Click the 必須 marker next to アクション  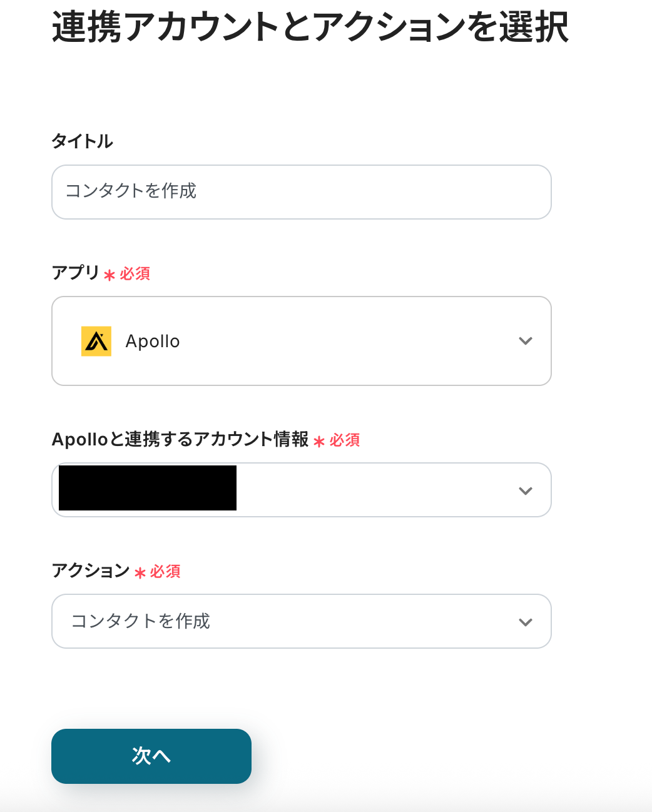(x=166, y=571)
